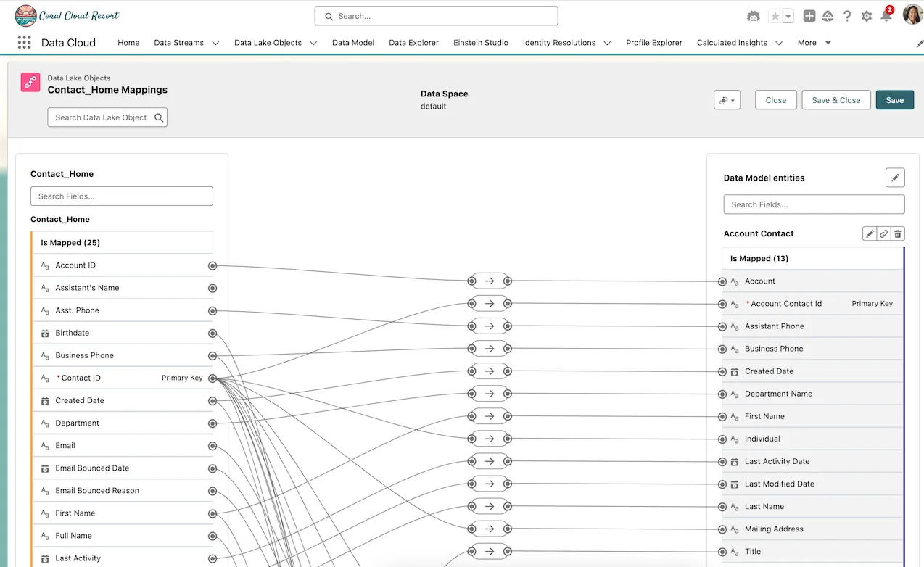
Task: Open the notifications bell
Action: [886, 16]
